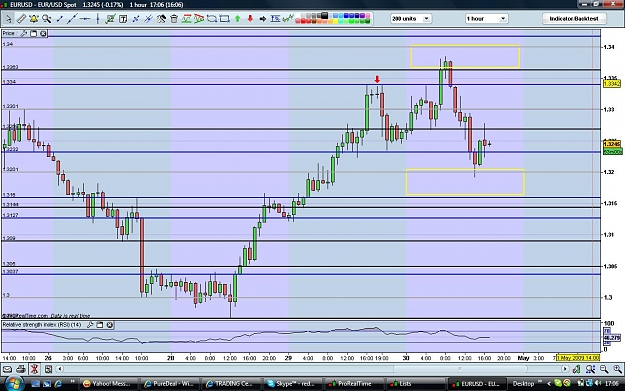Select the red-green channel drawing tool
This screenshot has height=391, width=625.
pyautogui.click(x=186, y=19)
